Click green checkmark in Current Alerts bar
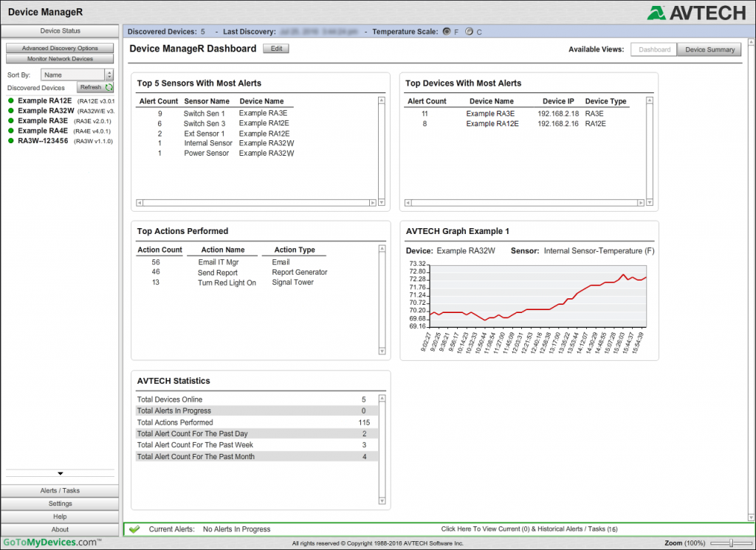The width and height of the screenshot is (756, 550). [135, 529]
